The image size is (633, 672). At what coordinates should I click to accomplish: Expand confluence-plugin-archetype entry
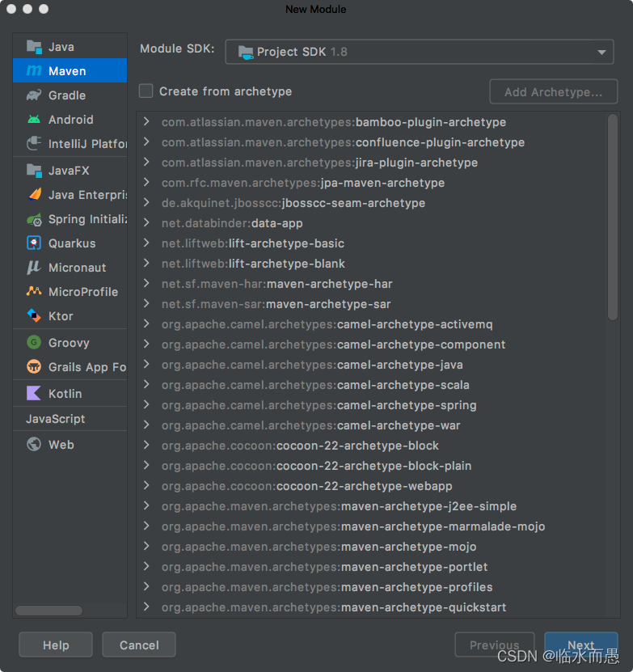pyautogui.click(x=147, y=142)
